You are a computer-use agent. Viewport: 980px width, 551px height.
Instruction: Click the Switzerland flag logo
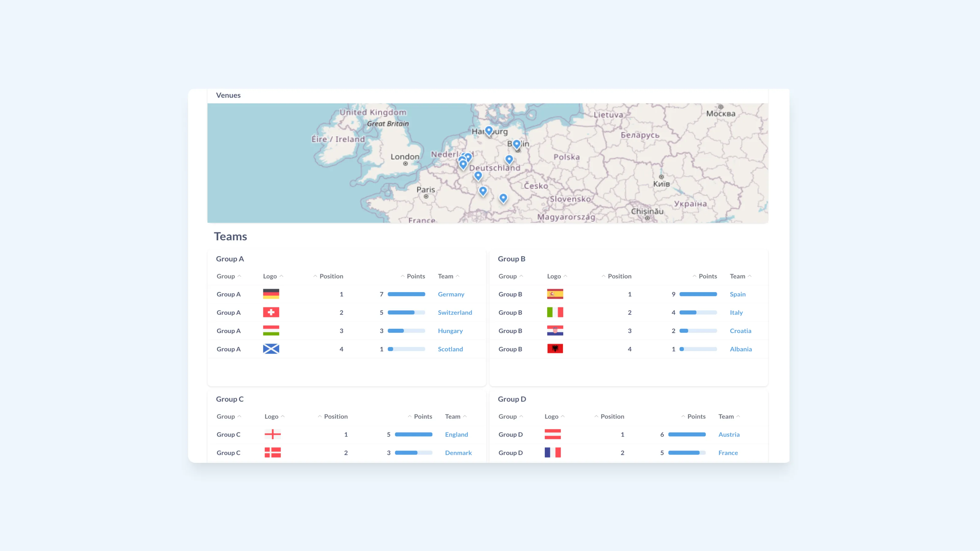pos(271,312)
